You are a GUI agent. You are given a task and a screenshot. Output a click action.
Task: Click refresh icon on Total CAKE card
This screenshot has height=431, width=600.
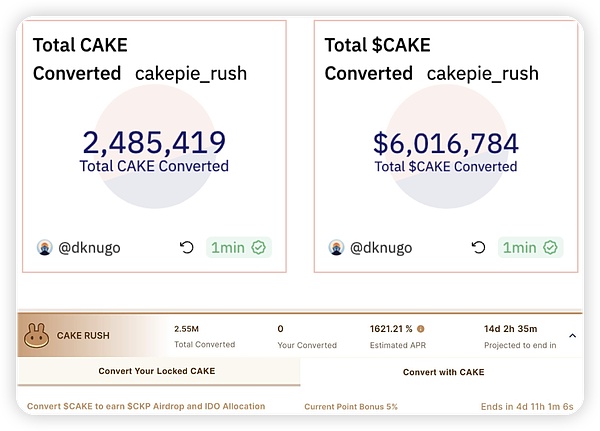pos(186,247)
